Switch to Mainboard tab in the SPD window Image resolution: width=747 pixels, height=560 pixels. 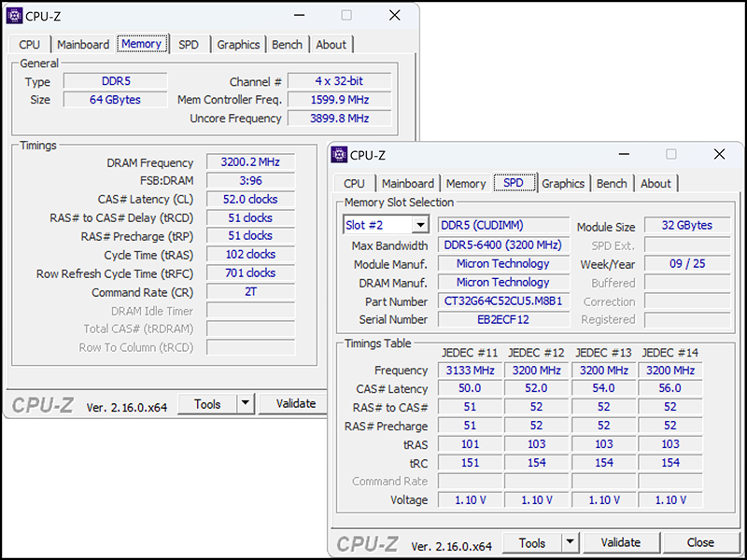[x=408, y=184]
